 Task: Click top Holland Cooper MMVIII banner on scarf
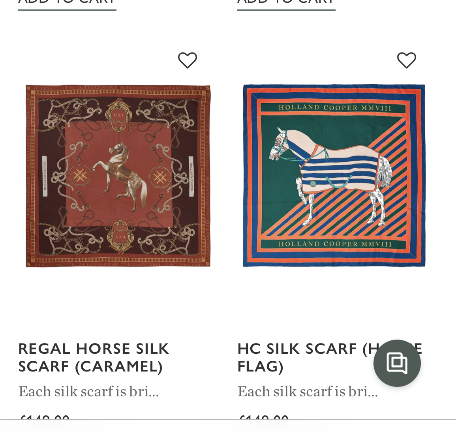coord(333,108)
